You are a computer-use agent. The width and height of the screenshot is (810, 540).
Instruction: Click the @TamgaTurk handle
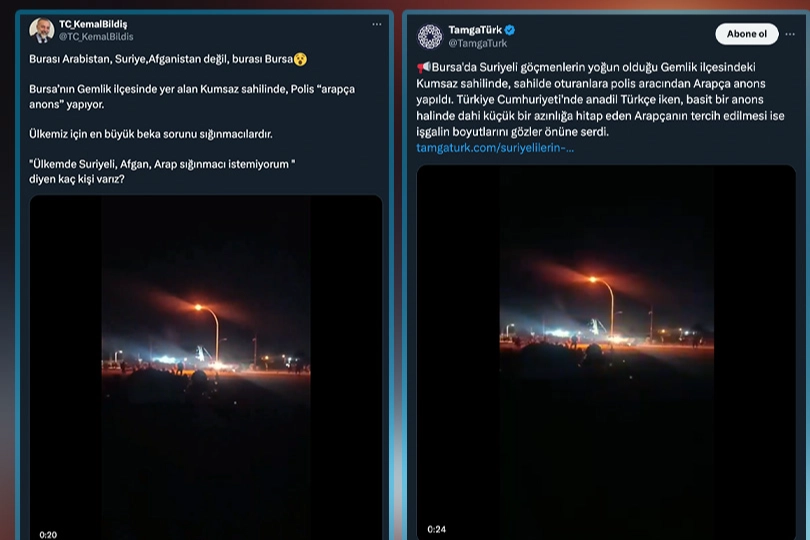click(x=477, y=43)
